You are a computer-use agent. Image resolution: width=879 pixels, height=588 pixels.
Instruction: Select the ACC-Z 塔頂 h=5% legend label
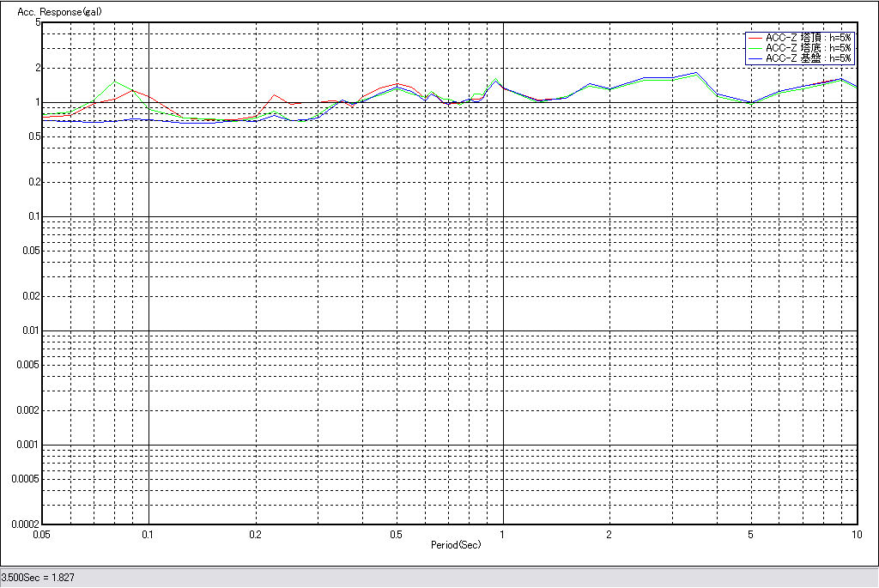[x=809, y=38]
